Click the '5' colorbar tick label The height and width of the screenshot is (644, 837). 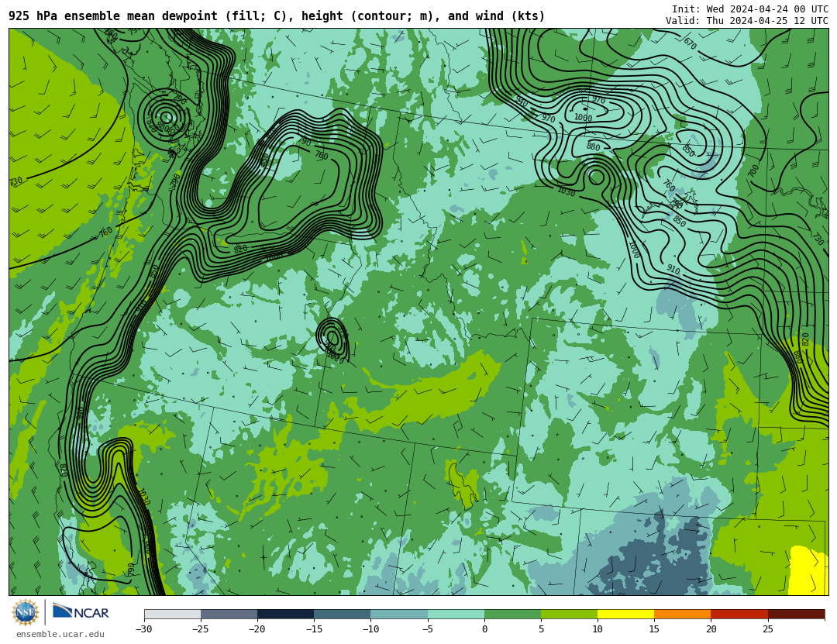(x=541, y=629)
